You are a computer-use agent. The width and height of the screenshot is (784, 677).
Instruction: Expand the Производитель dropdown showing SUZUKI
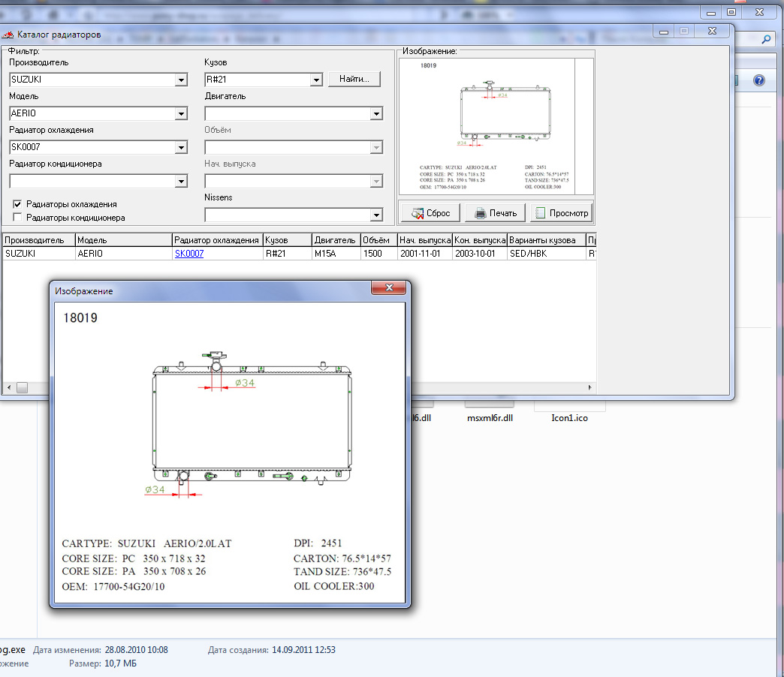pos(180,80)
